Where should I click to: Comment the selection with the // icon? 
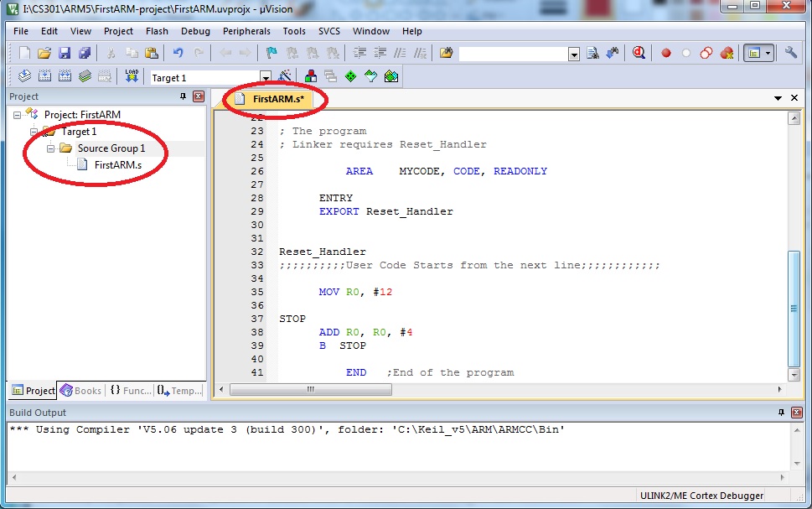tap(400, 53)
